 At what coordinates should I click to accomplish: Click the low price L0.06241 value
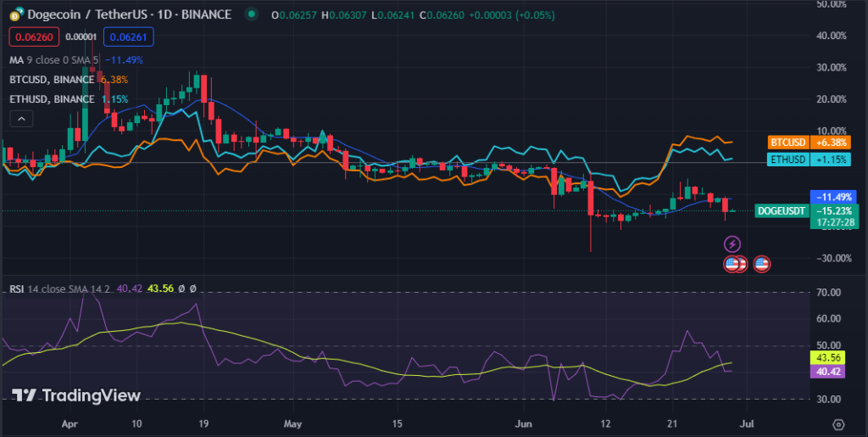392,15
